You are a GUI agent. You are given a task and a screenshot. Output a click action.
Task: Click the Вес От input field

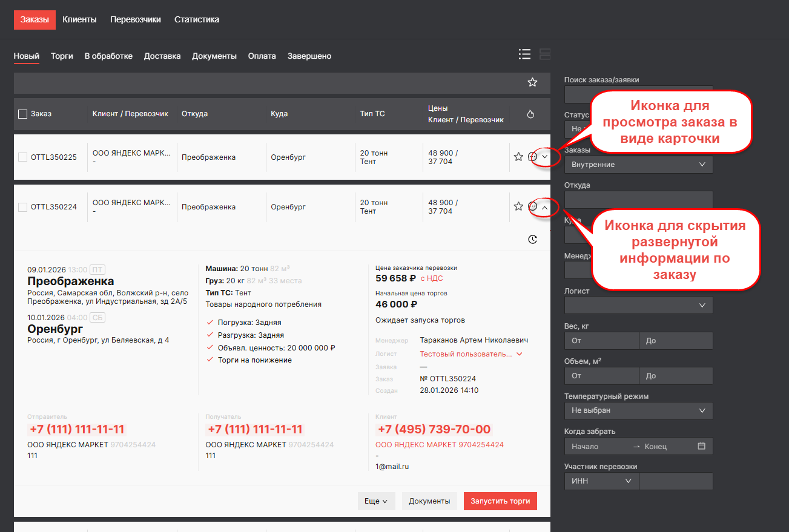(x=601, y=341)
